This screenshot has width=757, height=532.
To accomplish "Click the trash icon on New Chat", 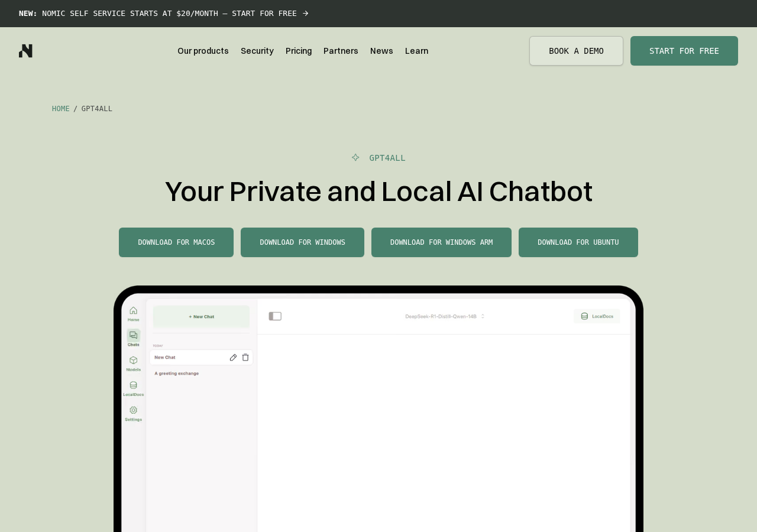I will click(x=245, y=357).
